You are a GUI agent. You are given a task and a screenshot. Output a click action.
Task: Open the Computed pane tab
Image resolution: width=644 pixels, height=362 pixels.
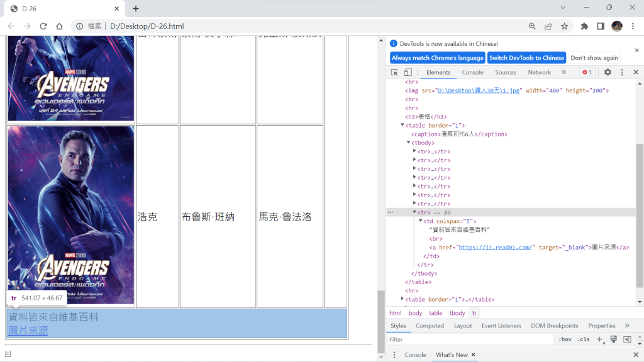click(x=430, y=326)
